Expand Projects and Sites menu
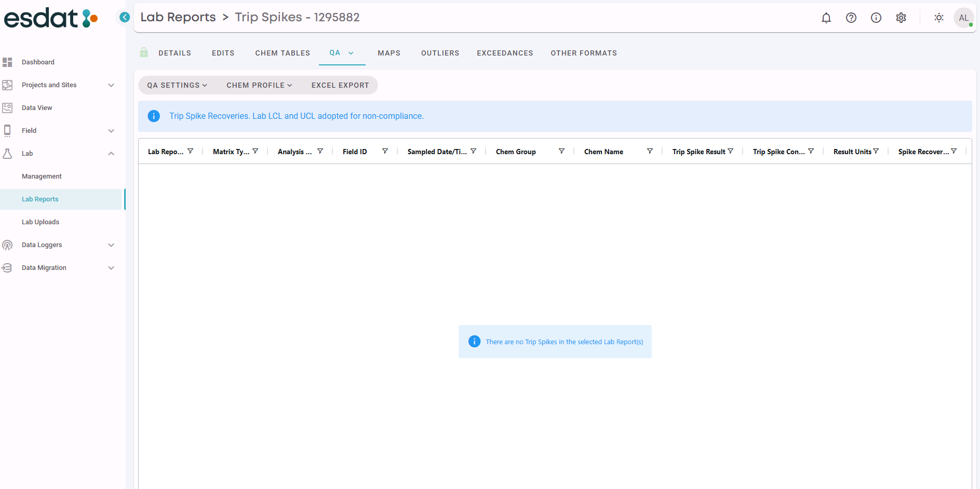This screenshot has height=489, width=980. [x=111, y=85]
